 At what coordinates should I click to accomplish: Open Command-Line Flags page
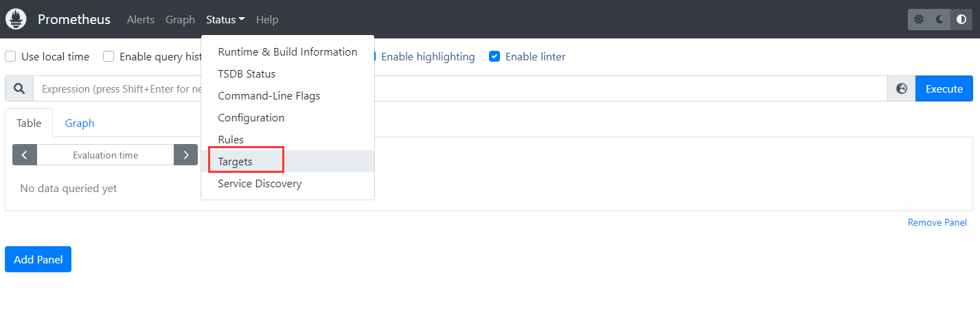[288, 95]
